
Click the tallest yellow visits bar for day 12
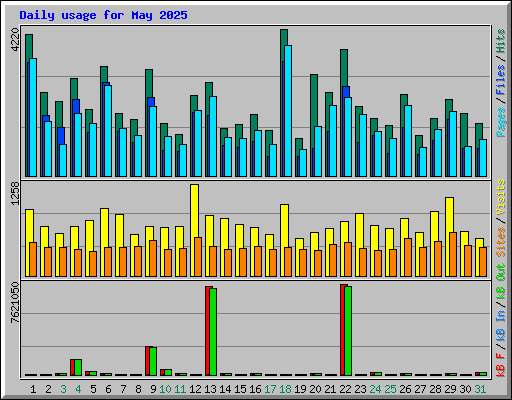click(195, 211)
